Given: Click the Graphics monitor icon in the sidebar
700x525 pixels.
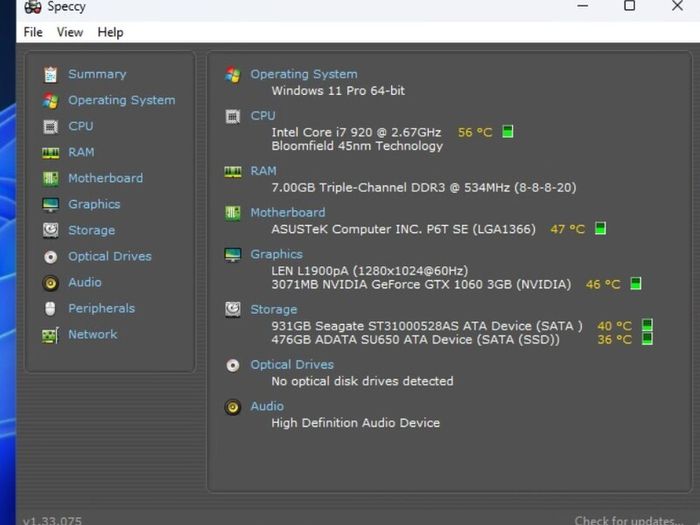Looking at the screenshot, I should click(x=50, y=204).
